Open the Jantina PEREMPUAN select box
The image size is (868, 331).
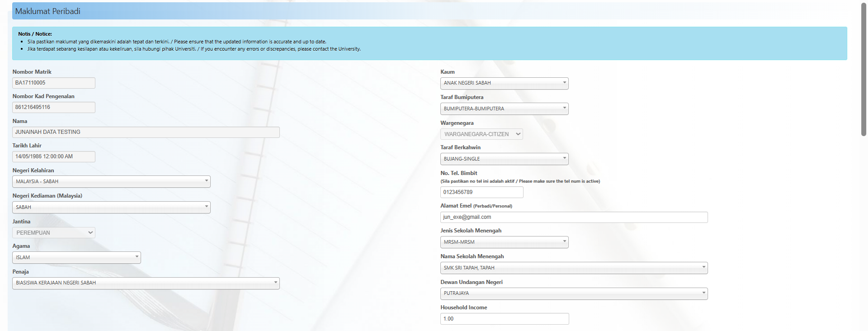[x=54, y=233]
